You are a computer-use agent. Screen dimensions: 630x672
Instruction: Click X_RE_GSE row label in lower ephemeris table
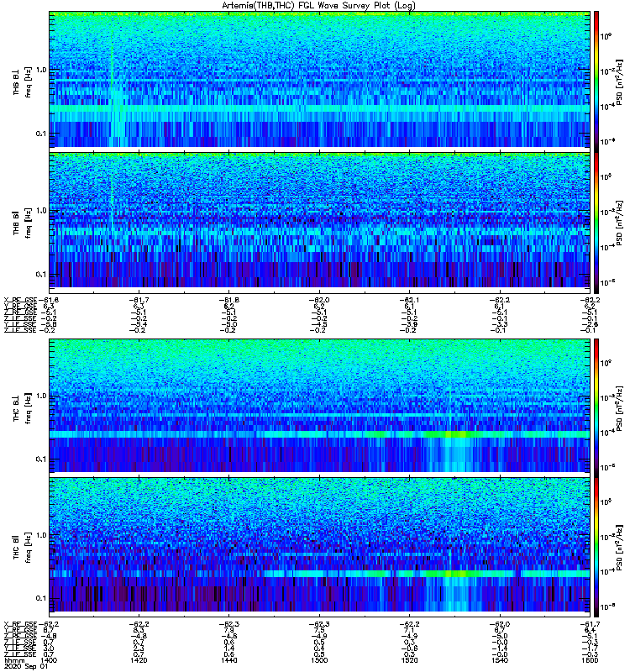coord(20,624)
